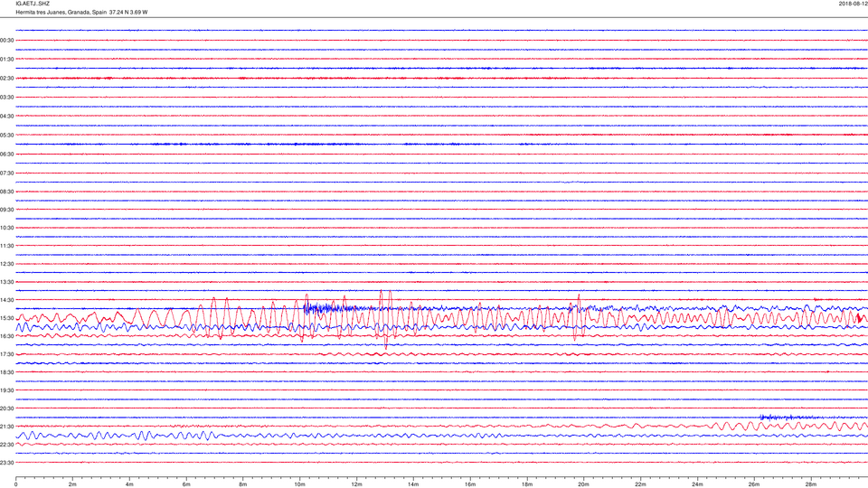The height and width of the screenshot is (488, 868).
Task: Click the 22m tick on the time axis
Action: tap(640, 484)
